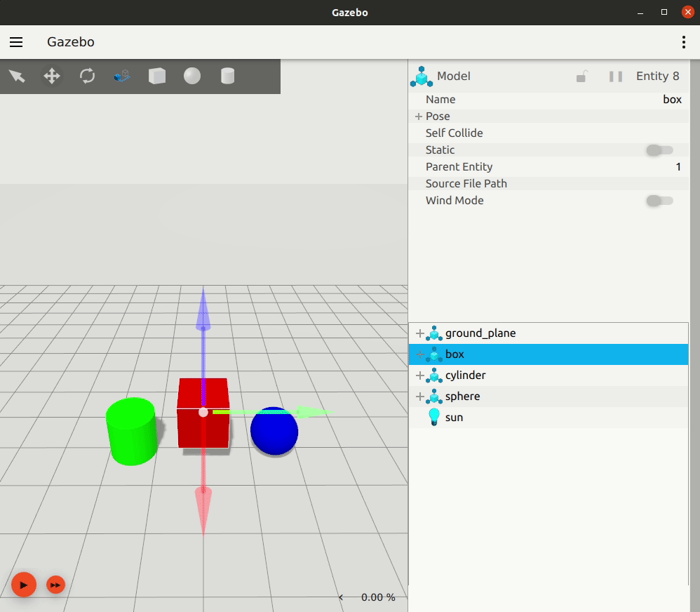The height and width of the screenshot is (612, 700).
Task: Choose the arrow Select mode tool
Action: coord(17,76)
